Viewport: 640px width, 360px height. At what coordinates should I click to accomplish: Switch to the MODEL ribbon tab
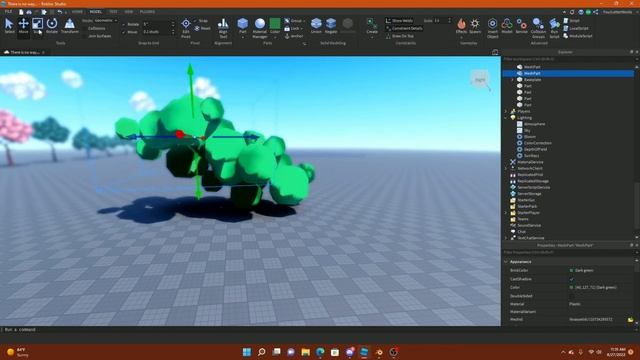96,12
